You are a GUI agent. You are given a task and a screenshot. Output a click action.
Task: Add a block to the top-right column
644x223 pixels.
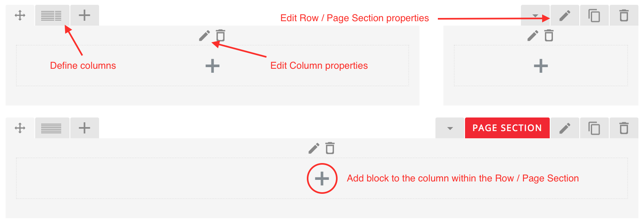[541, 66]
